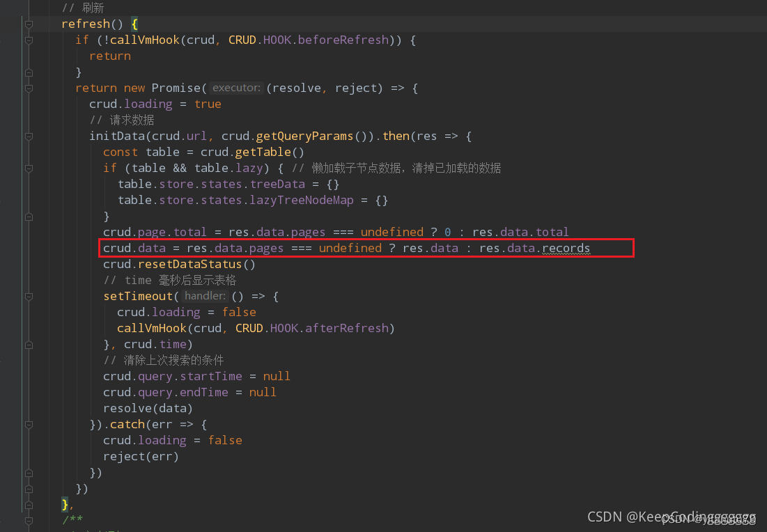The height and width of the screenshot is (532, 767).
Task: Click the 'Promise' constructor name
Action: point(176,88)
